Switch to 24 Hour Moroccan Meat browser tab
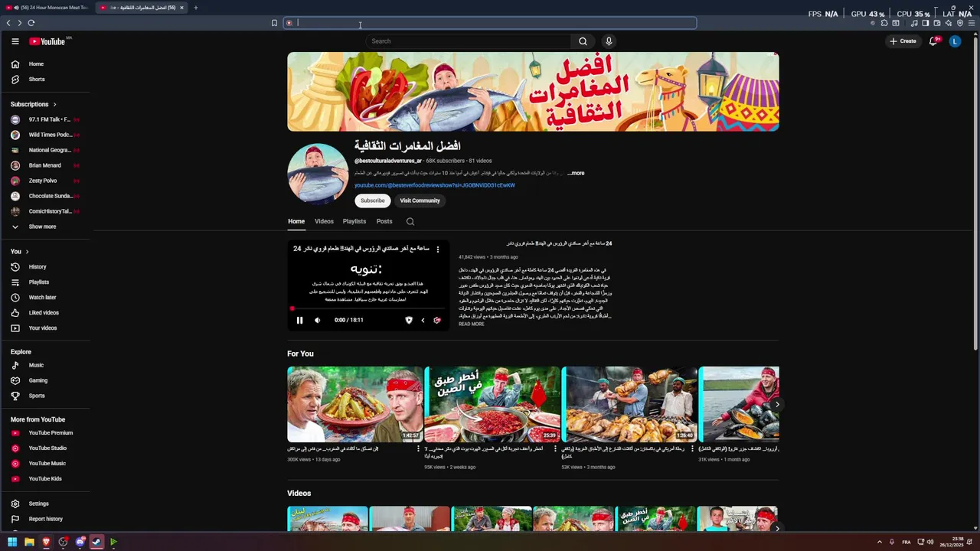Screen dimensions: 980x551 (46, 8)
